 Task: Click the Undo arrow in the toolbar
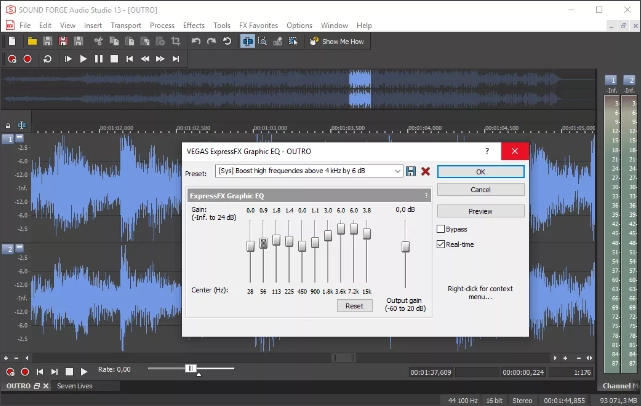(196, 41)
